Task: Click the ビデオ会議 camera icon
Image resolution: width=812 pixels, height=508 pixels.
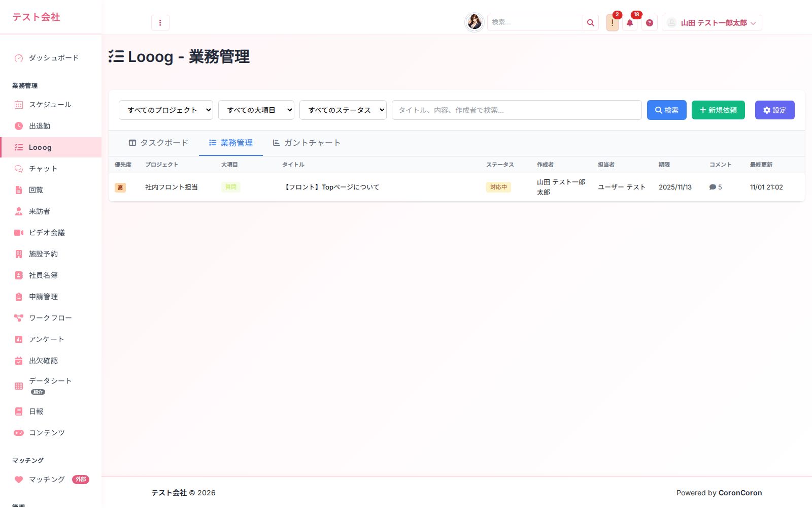Action: click(x=19, y=233)
